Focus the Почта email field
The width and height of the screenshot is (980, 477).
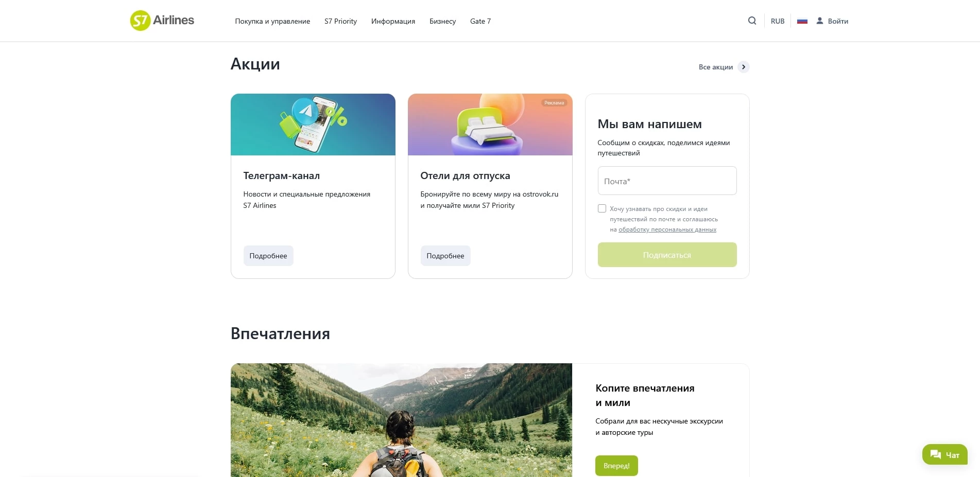click(667, 181)
